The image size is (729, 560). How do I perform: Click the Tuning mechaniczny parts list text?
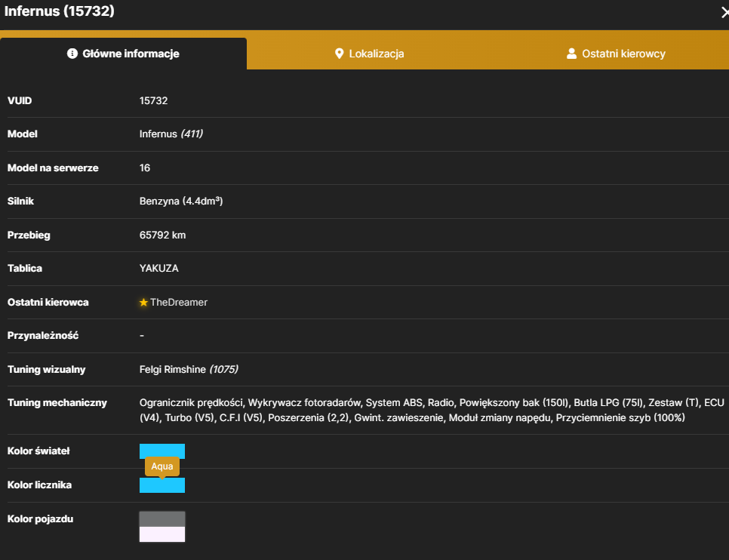click(432, 411)
